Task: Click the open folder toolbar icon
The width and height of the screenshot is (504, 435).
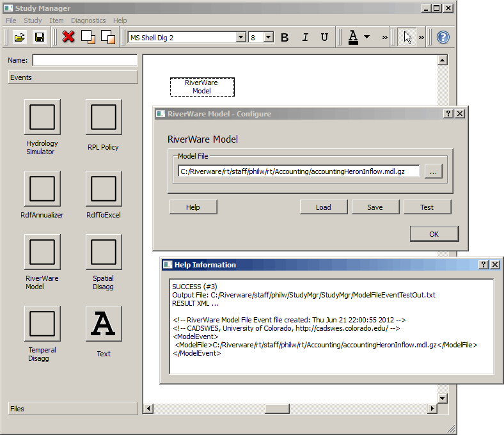Action: click(x=20, y=37)
